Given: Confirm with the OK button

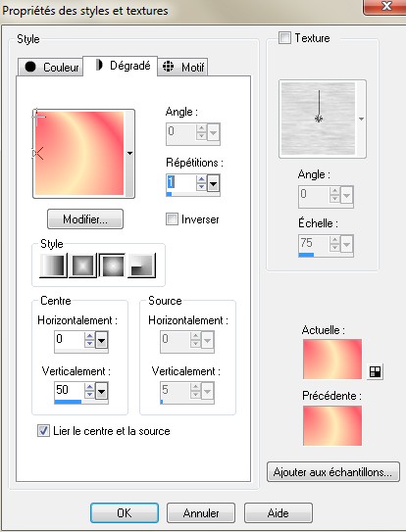Looking at the screenshot, I should (x=125, y=512).
